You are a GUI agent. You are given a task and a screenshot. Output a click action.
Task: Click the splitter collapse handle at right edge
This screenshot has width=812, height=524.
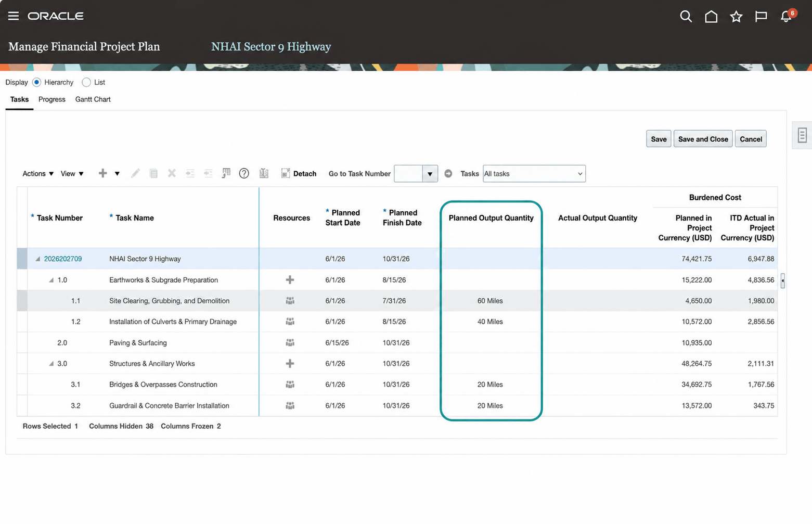click(783, 280)
